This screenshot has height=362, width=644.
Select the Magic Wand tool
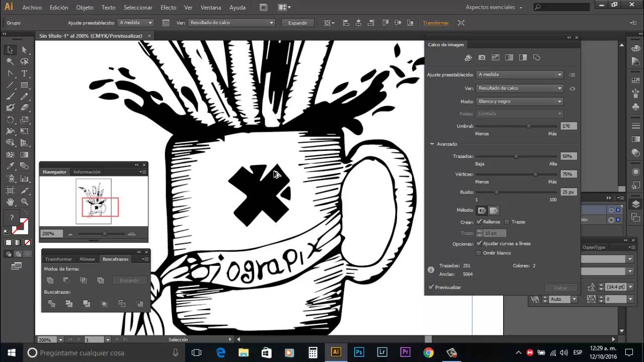[x=10, y=61]
